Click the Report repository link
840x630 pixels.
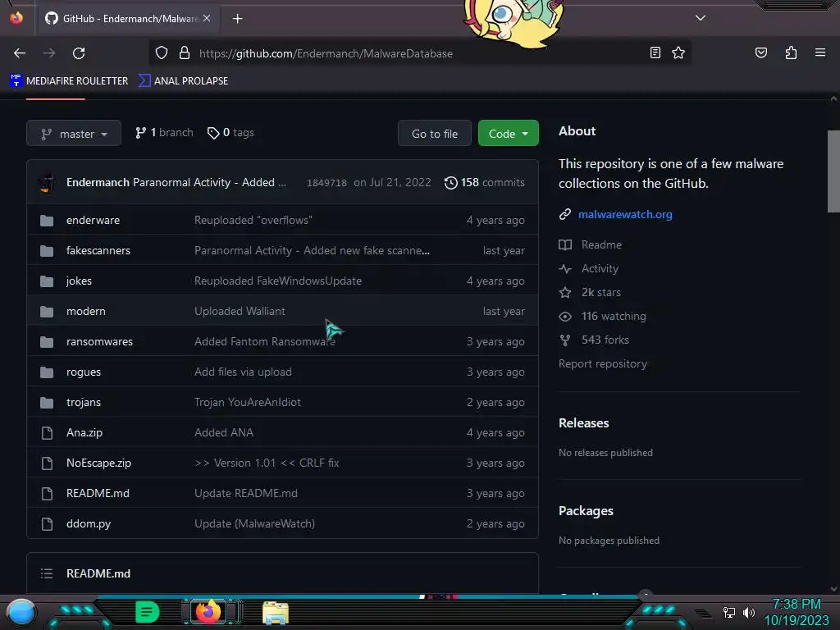pos(603,363)
